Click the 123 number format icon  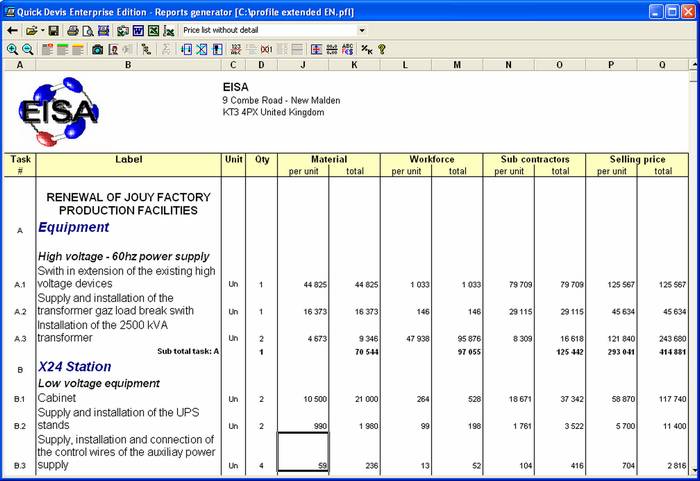[x=236, y=50]
